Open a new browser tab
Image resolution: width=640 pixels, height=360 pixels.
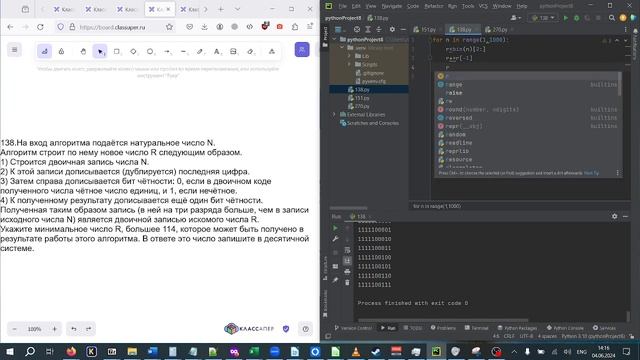pos(221,9)
